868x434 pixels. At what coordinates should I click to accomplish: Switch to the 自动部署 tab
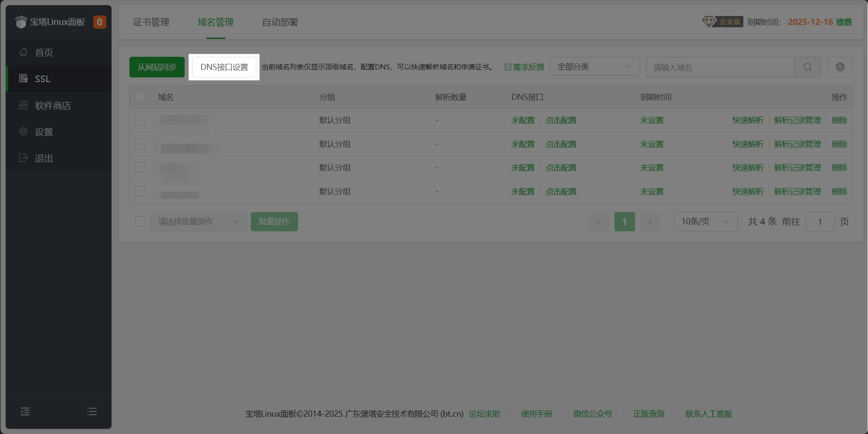pos(280,22)
